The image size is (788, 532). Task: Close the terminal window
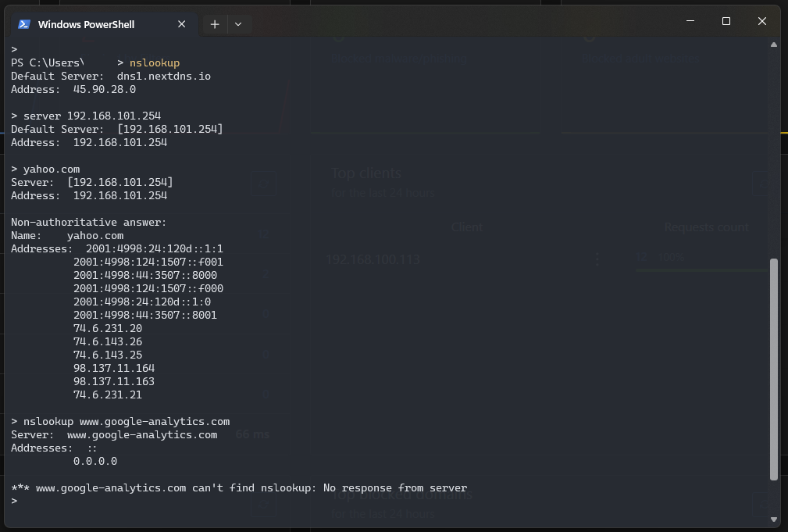pos(762,21)
